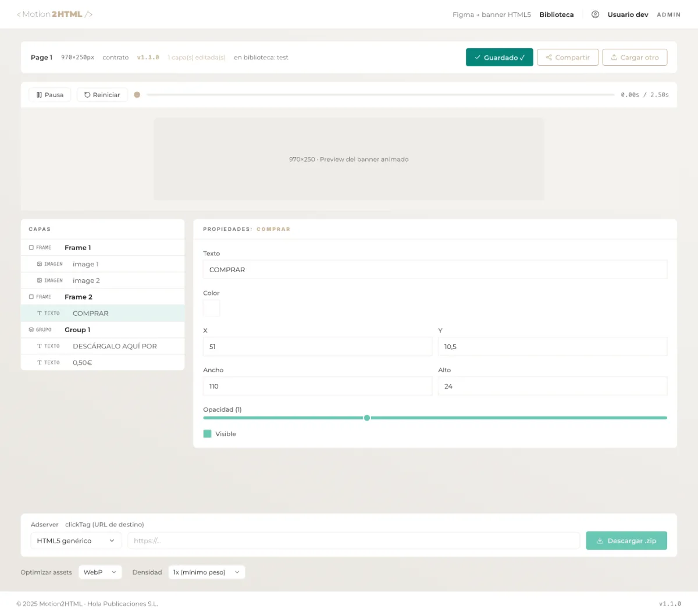Click the Alto height field
This screenshot has height=616, width=698.
553,386
